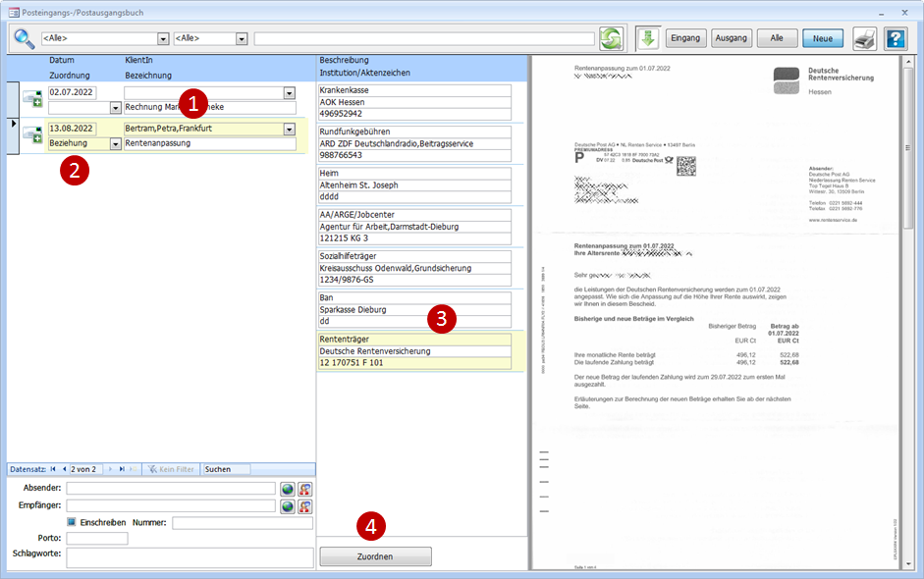The height and width of the screenshot is (579, 924).
Task: Click the Sparkasse Dieburg line
Action: point(414,310)
